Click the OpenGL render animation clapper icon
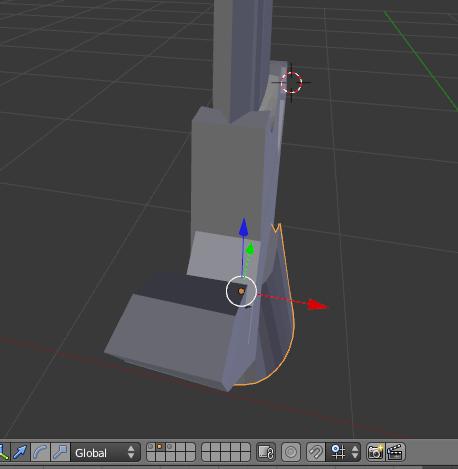The image size is (458, 469). pyautogui.click(x=395, y=453)
